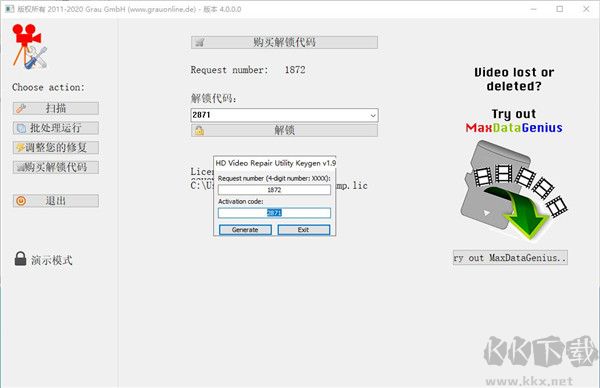Screen dimensions: 600x388
Task: Click keygen Activation code field
Action: 274,213
